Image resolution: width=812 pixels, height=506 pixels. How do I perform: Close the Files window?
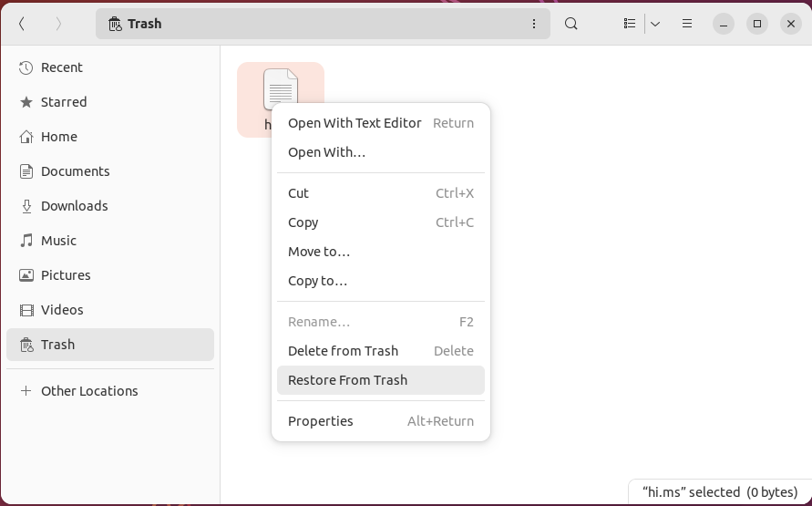click(x=791, y=24)
